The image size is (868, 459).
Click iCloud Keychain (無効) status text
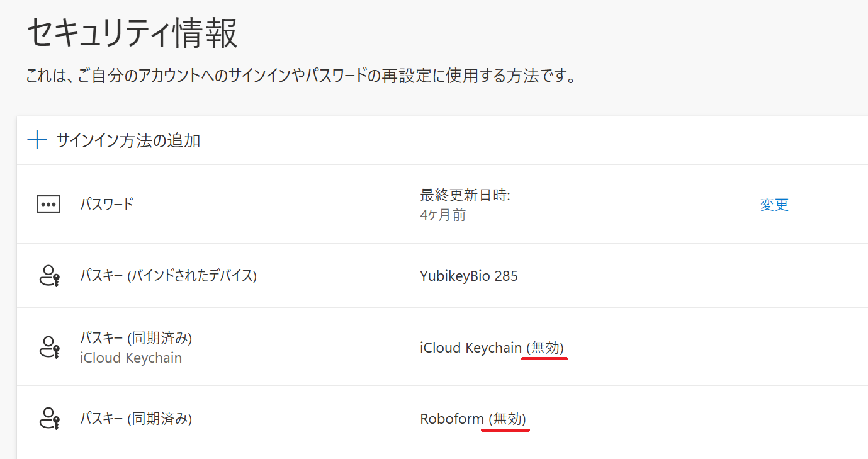(492, 348)
